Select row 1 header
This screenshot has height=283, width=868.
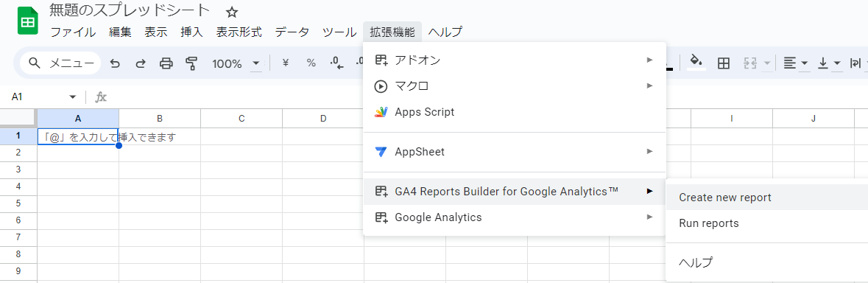(18, 136)
